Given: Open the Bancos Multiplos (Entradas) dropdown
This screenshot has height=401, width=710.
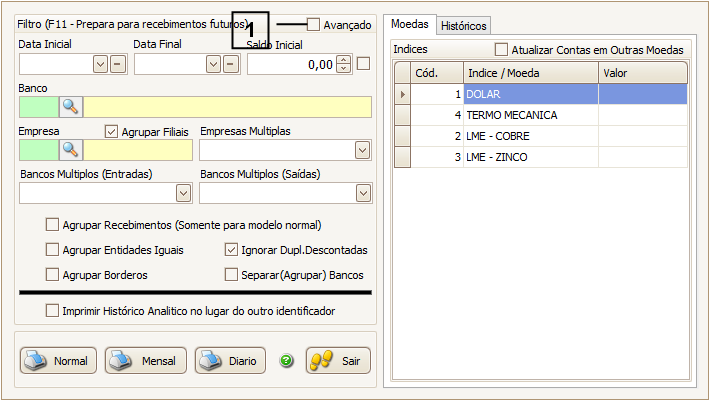Looking at the screenshot, I should 183,193.
